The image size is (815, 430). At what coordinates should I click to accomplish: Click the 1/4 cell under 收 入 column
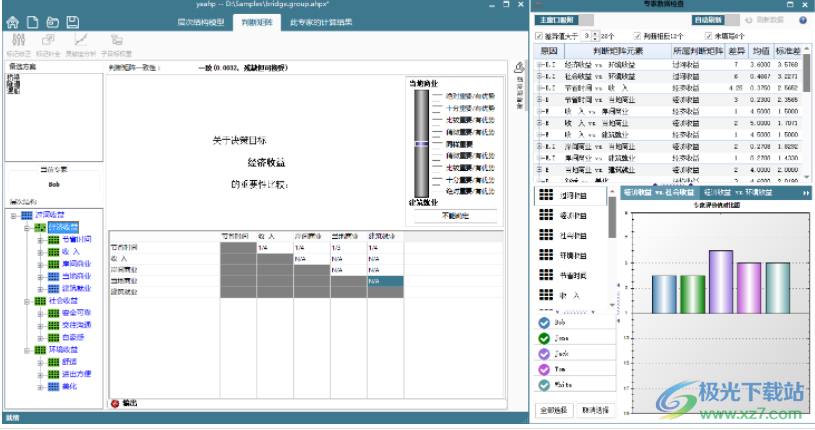274,248
